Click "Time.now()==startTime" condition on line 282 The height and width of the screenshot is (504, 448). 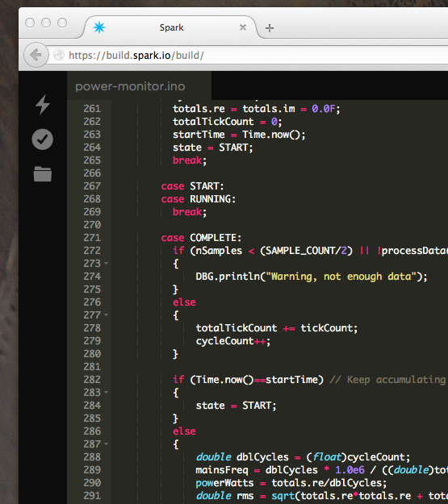pos(256,380)
